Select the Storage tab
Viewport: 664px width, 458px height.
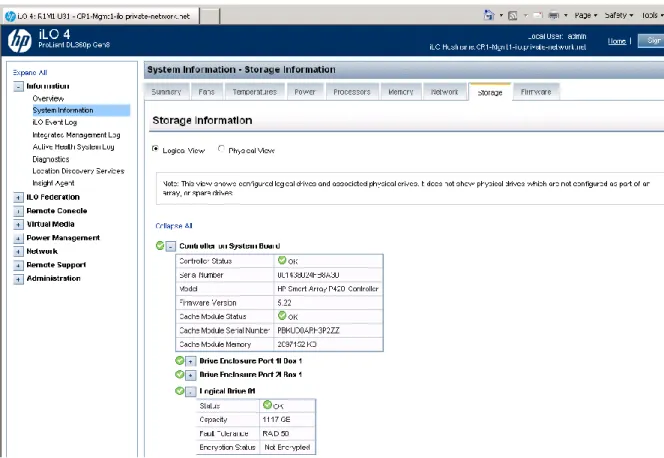click(490, 92)
